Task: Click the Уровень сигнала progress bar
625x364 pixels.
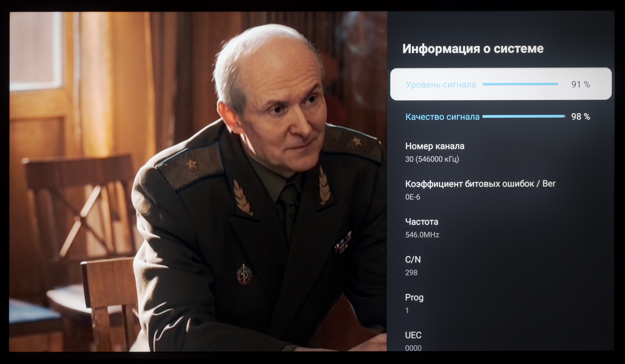Action: coord(520,84)
